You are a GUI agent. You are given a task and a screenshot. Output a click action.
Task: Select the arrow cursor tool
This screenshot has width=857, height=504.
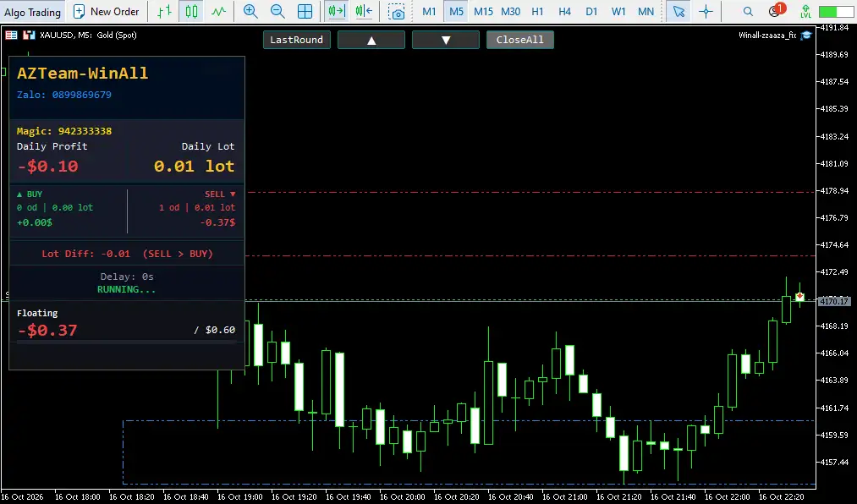[x=678, y=12]
